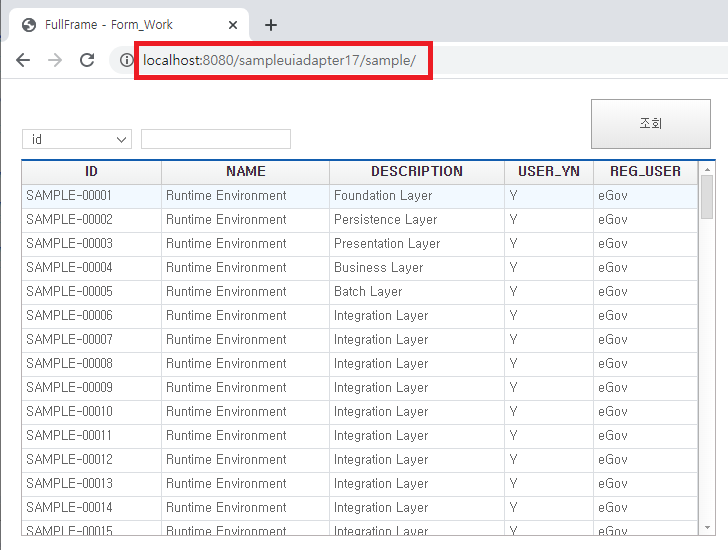Reload the page with the refresh icon
728x550 pixels.
pyautogui.click(x=87, y=60)
